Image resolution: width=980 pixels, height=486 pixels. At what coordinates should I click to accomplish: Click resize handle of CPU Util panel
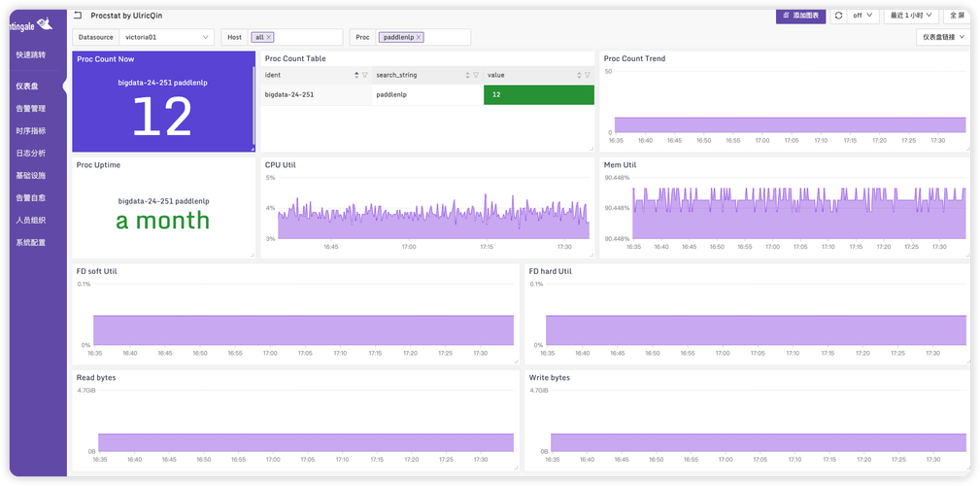pyautogui.click(x=591, y=255)
